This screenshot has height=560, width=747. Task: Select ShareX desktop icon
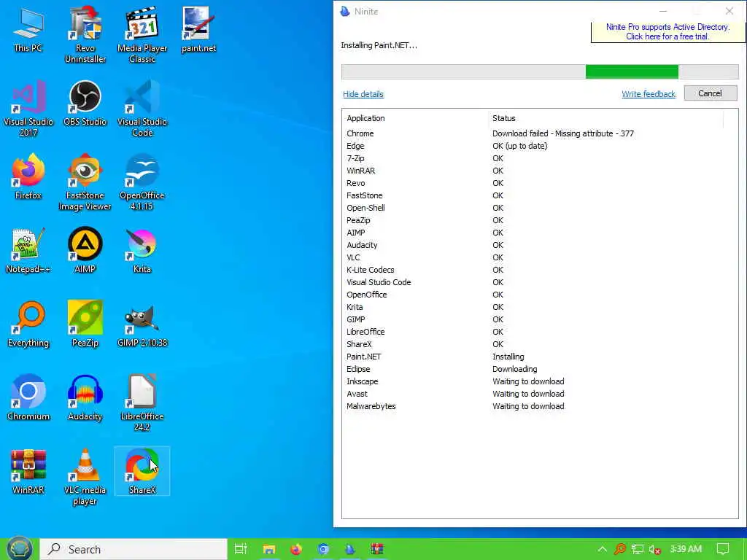[x=142, y=472]
